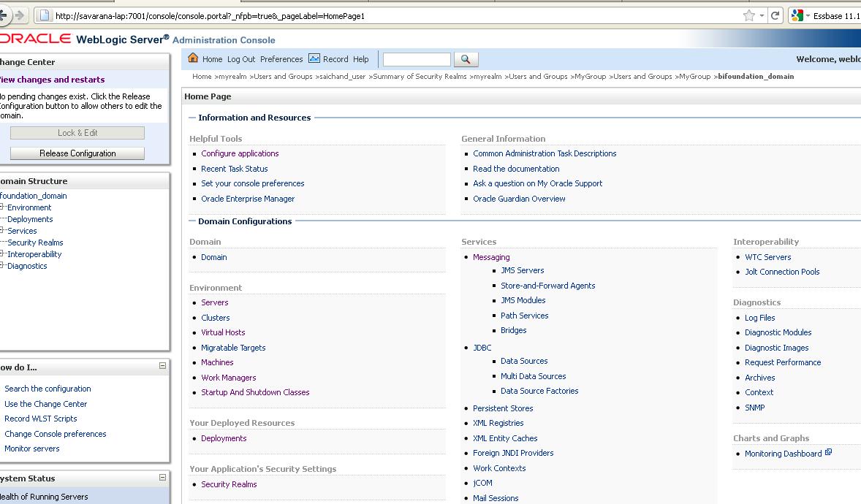
Task: Select Deployments in Domain Structure tree
Action: 30,219
